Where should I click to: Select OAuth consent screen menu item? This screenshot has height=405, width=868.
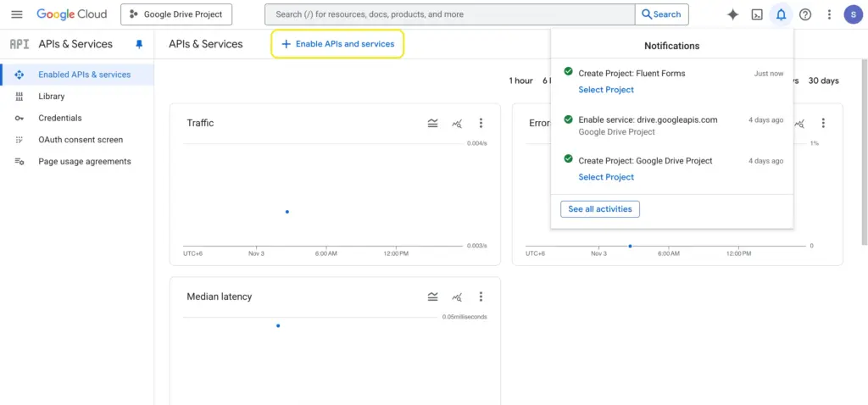click(80, 140)
